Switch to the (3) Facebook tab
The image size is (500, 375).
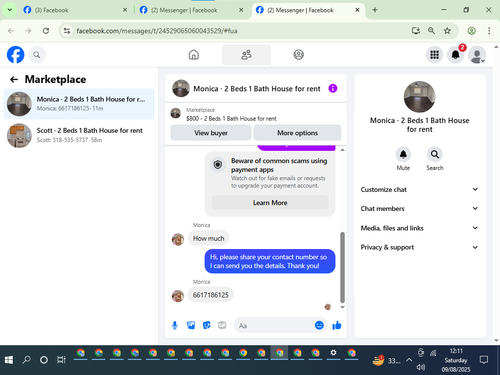point(75,10)
